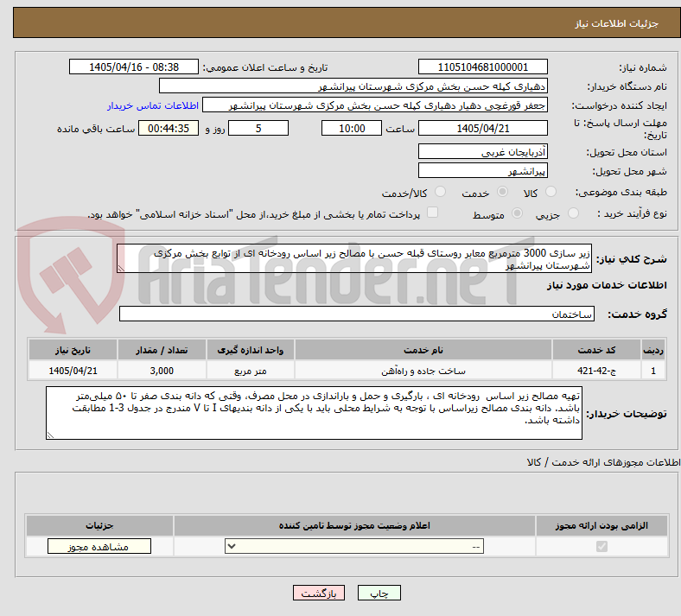Click unit cell متر مربع

pyautogui.click(x=251, y=371)
